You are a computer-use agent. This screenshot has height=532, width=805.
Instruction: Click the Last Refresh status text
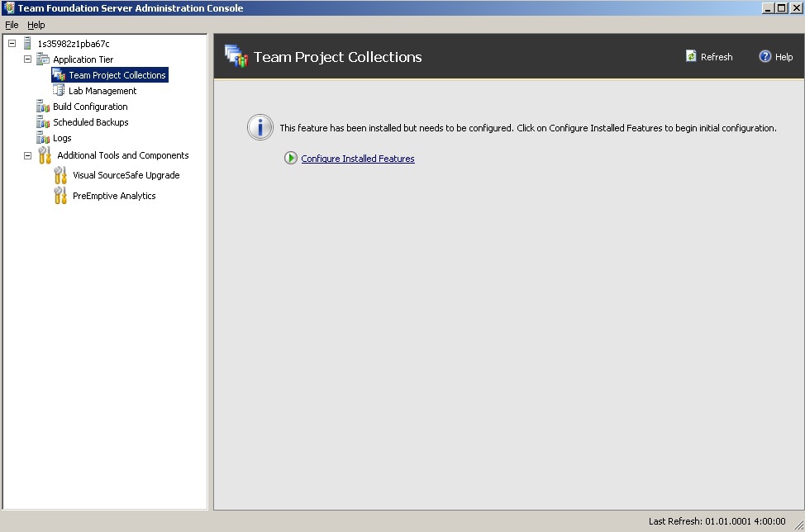(717, 521)
